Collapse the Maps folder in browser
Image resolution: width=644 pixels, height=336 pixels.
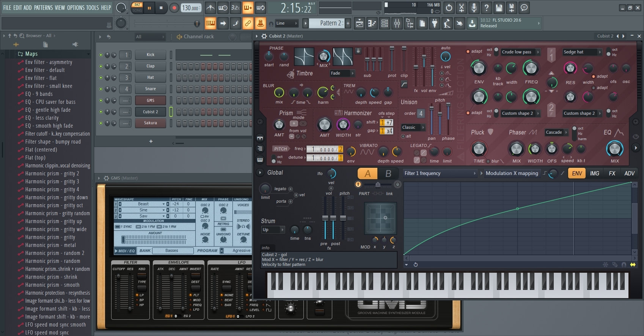31,54
